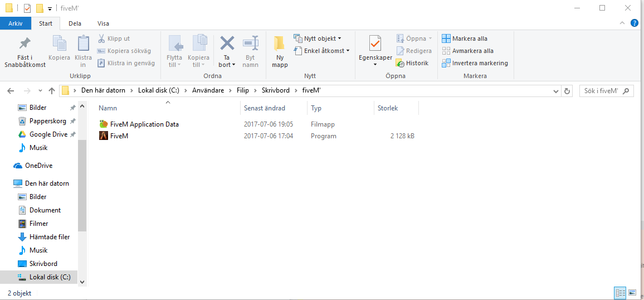The height and width of the screenshot is (300, 644).
Task: Go forward with the forward arrow
Action: coord(27,91)
